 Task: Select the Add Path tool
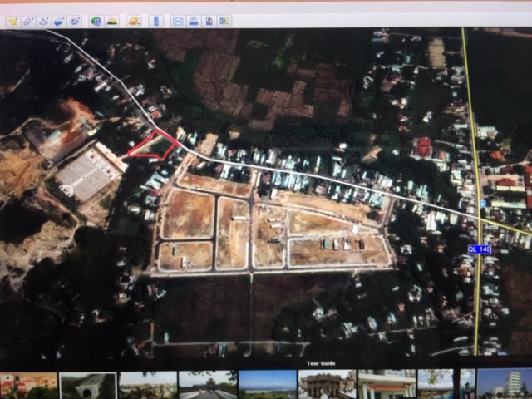click(43, 21)
